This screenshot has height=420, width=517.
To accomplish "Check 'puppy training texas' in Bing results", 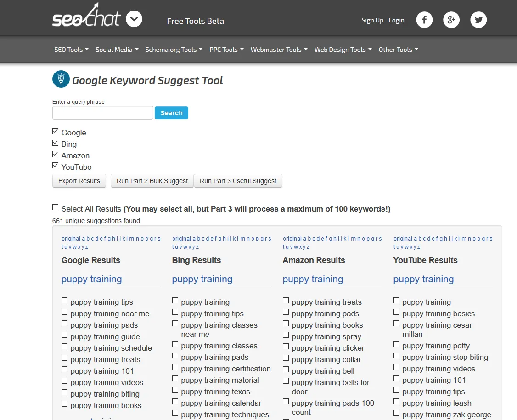I will [x=175, y=390].
